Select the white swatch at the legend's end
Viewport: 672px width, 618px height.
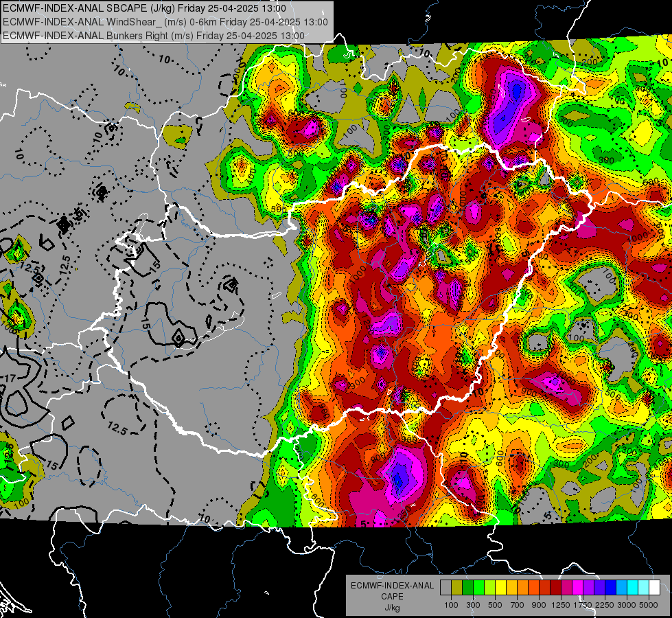(x=654, y=588)
